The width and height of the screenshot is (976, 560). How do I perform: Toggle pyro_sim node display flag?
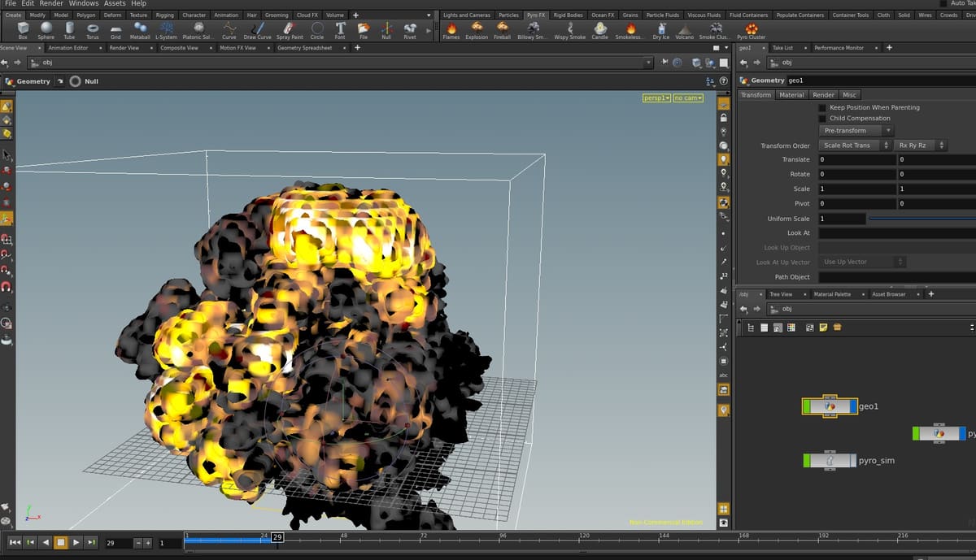852,461
